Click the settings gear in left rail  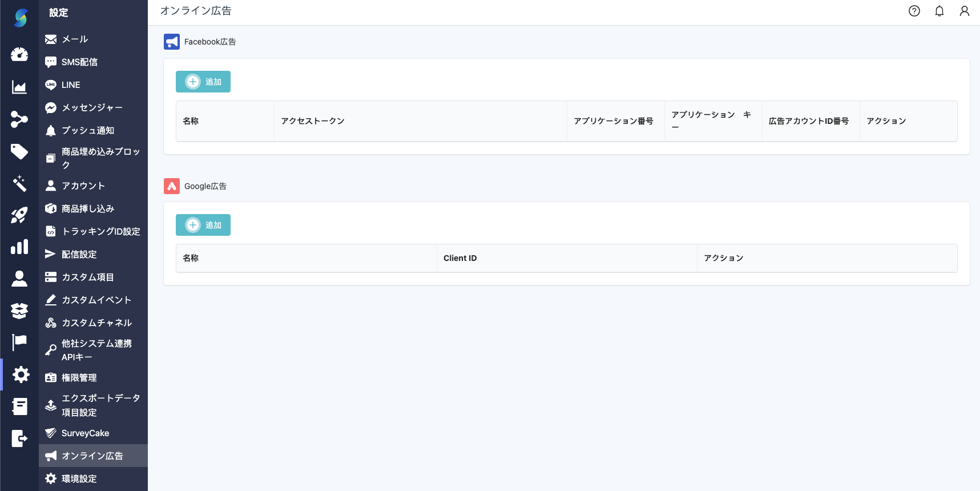pos(21,375)
